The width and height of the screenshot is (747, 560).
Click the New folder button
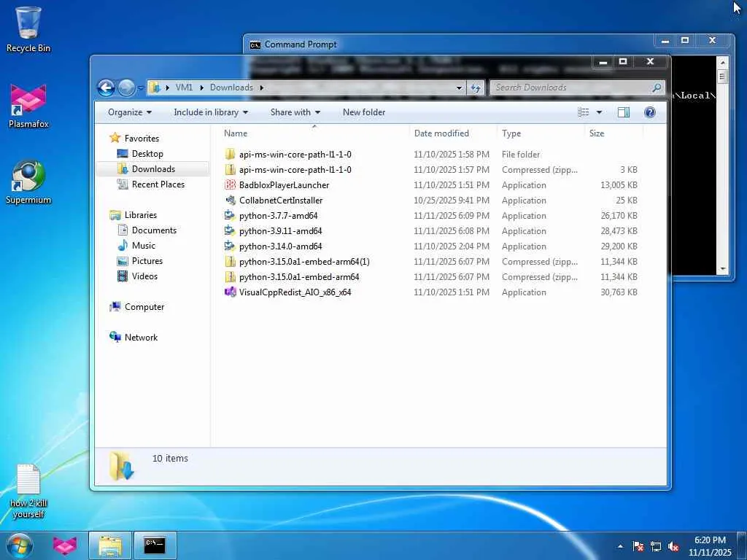(364, 112)
